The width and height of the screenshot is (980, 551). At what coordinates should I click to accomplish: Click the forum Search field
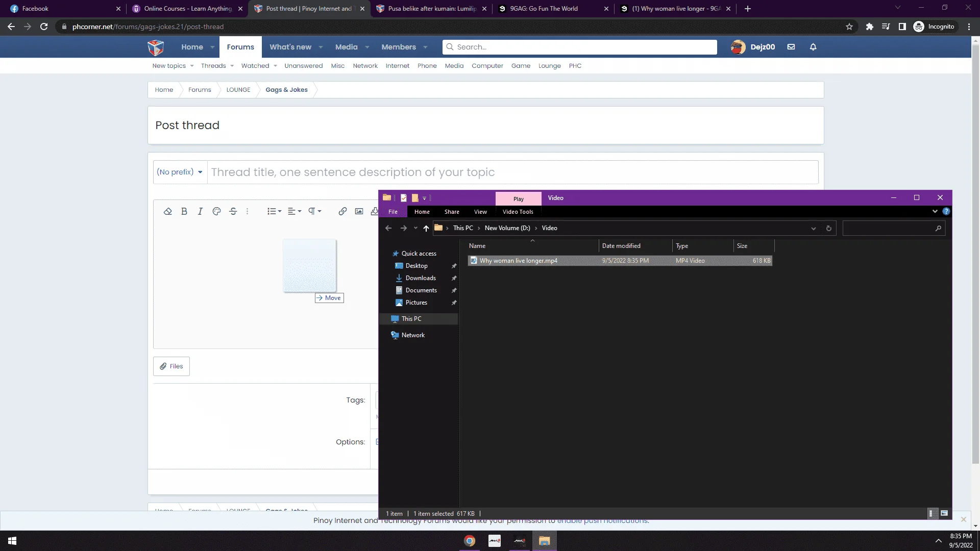(580, 47)
